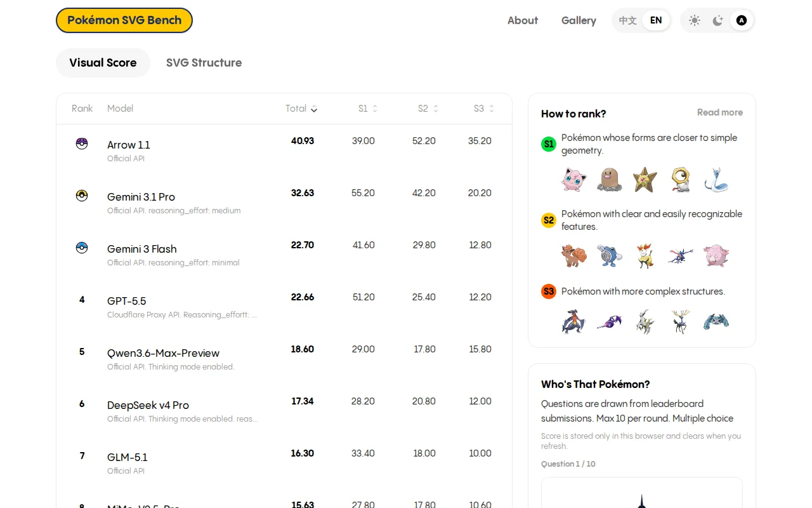Click Qwen3.6-Max-Preview total score 18.60

[x=303, y=349]
